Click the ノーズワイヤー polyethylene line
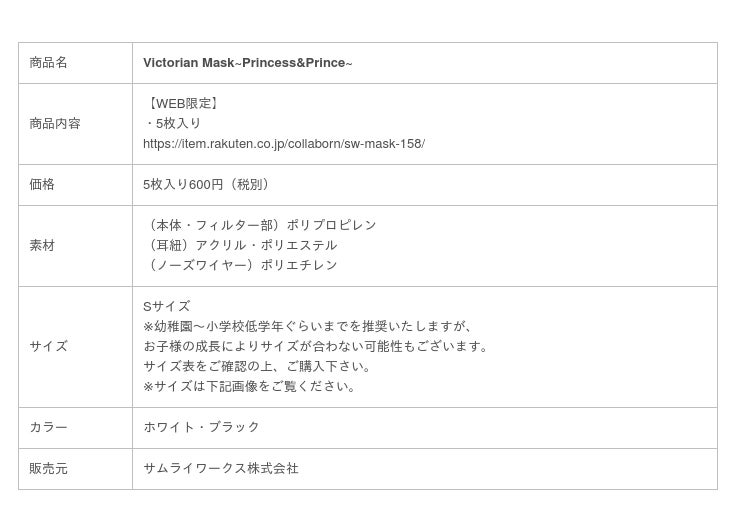740x530 pixels. (x=241, y=265)
